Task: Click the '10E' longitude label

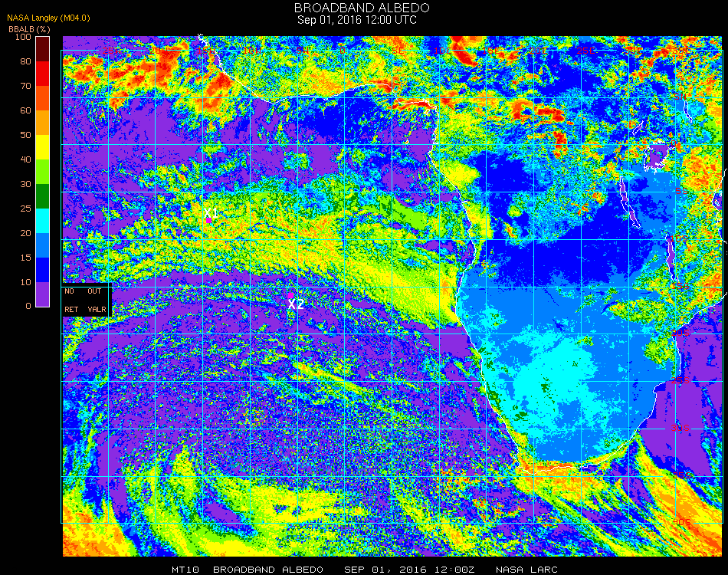Action: click(x=443, y=51)
